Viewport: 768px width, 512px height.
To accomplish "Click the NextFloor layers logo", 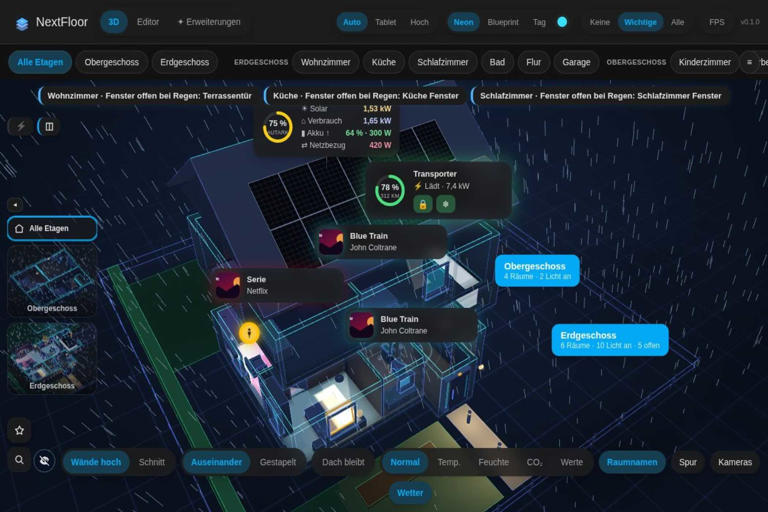I will [x=22, y=23].
